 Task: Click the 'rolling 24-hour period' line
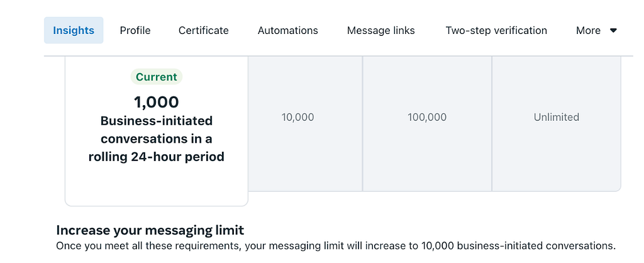[157, 157]
